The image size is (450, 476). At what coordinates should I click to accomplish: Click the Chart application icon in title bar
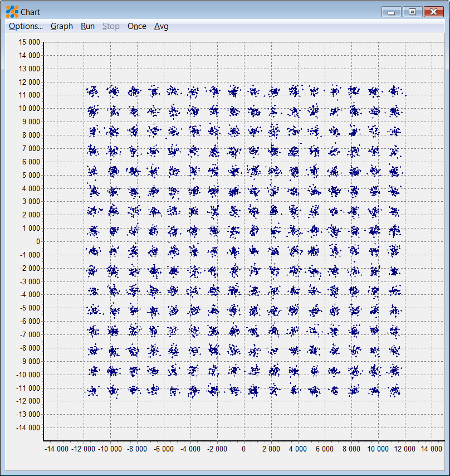tap(12, 12)
